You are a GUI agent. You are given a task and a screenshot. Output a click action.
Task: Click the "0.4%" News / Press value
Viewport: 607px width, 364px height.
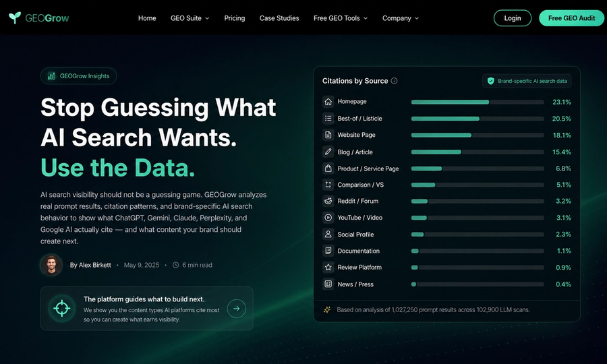(x=563, y=284)
